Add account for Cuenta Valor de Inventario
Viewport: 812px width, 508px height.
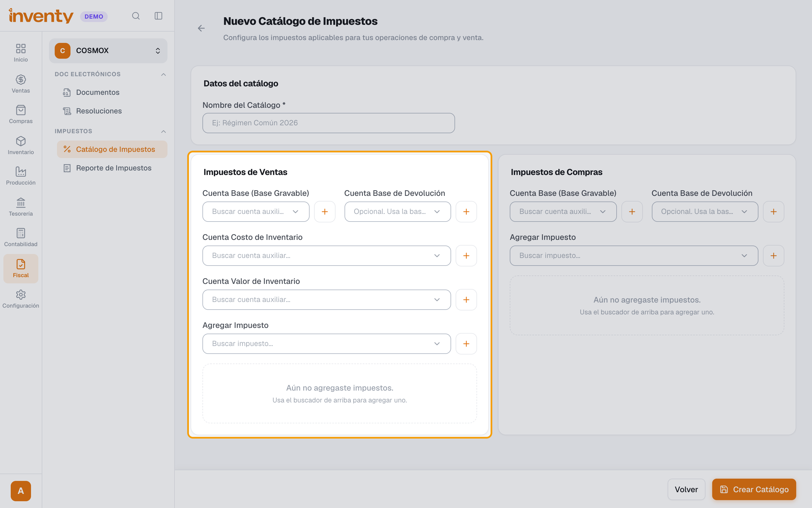(466, 300)
